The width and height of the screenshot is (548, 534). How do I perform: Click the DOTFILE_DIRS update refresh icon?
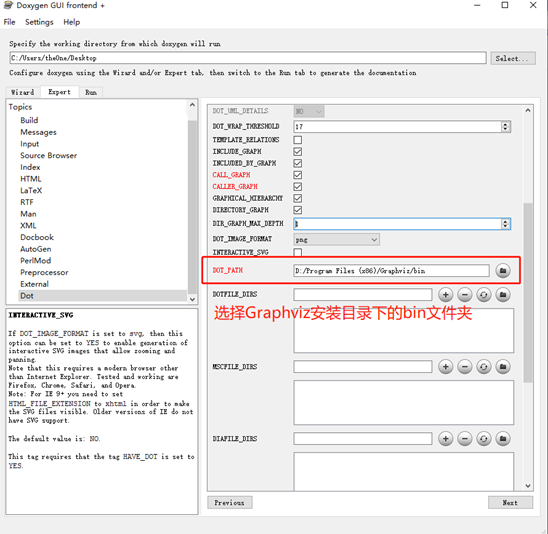(484, 295)
